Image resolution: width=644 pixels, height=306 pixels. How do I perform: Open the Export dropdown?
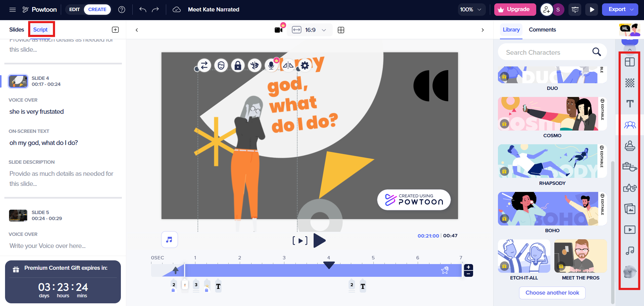(x=620, y=9)
